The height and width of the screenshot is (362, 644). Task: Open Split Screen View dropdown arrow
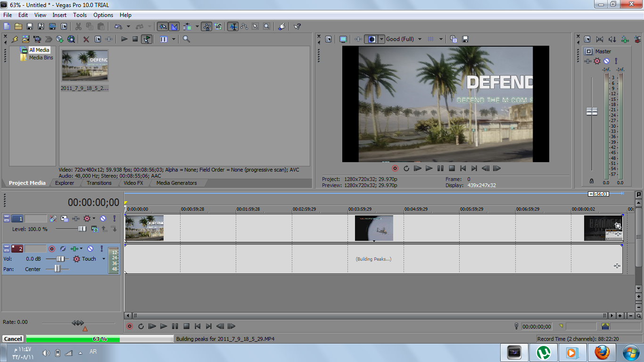382,39
